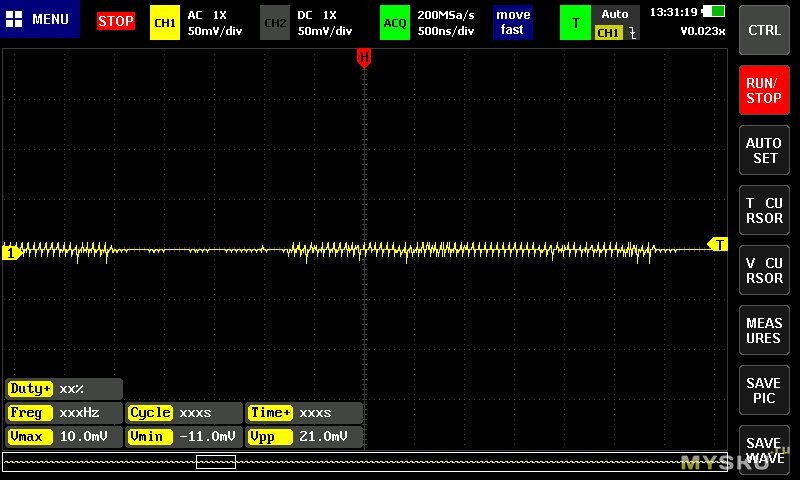Toggle the move fast speed button

[x=513, y=23]
